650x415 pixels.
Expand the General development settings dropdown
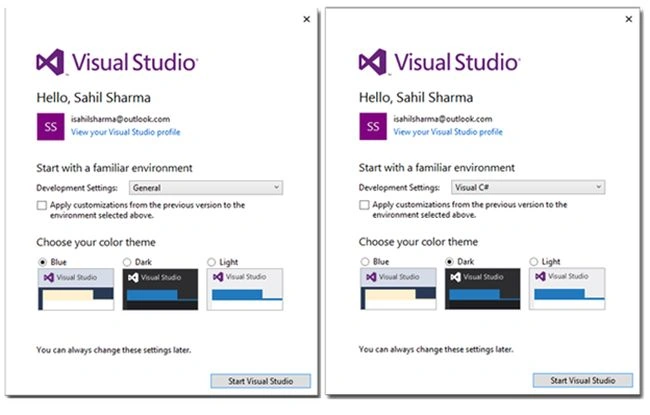206,188
